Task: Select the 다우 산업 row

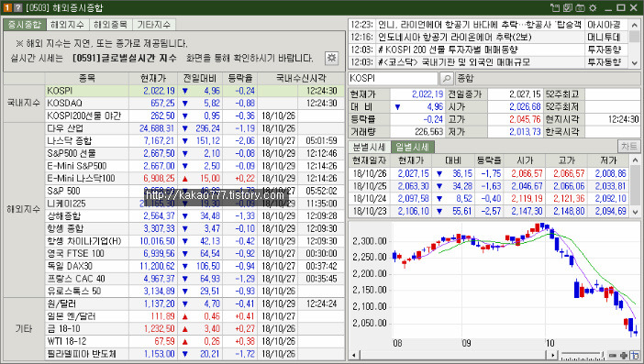Action: (x=194, y=128)
